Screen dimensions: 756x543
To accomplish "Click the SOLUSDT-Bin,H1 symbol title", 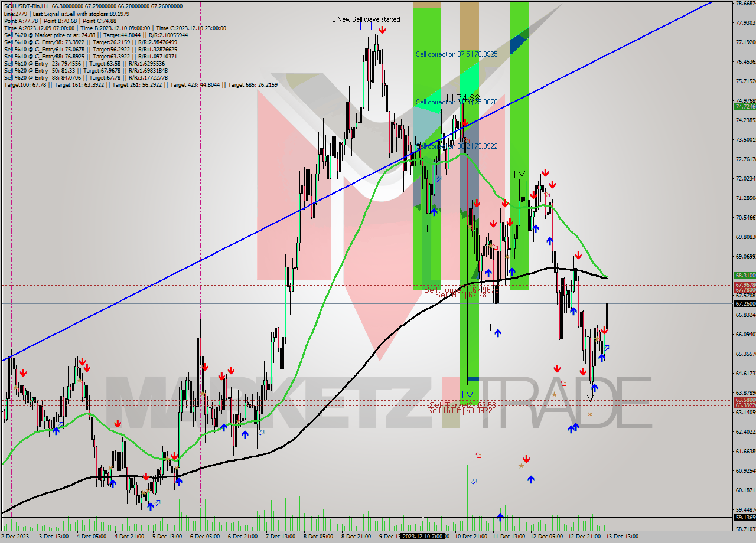I will tap(27, 6).
